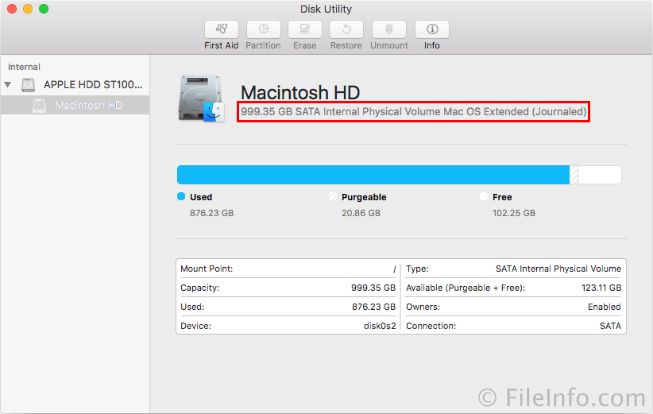Image resolution: width=653 pixels, height=414 pixels.
Task: Click the Internal sidebar section header
Action: [24, 67]
